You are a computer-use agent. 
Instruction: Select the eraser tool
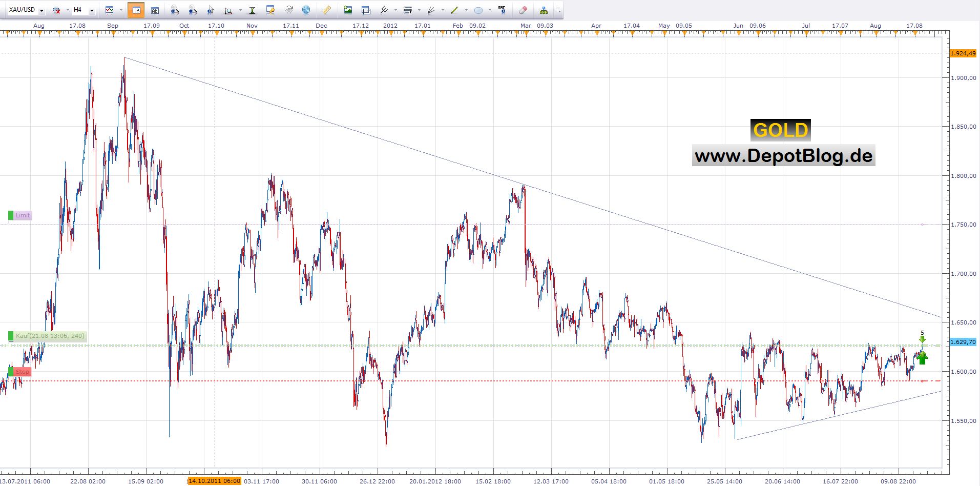523,10
